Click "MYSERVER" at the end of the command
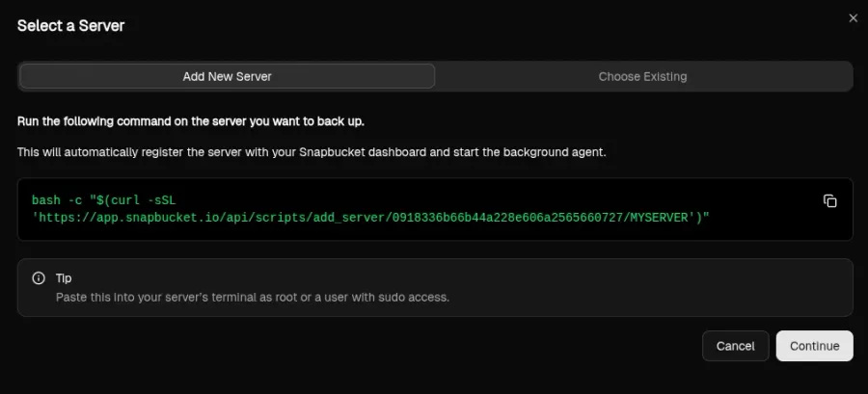This screenshot has height=394, width=868. tap(665, 218)
